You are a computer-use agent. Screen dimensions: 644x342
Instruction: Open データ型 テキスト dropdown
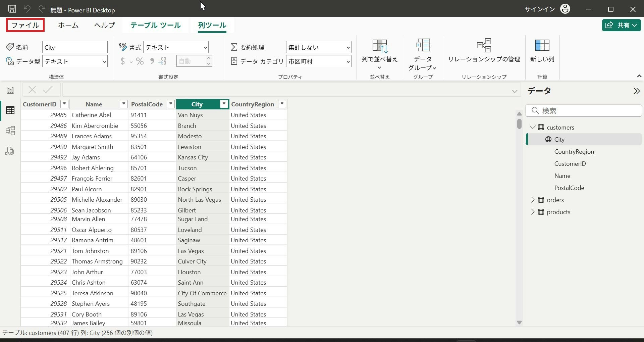click(x=75, y=61)
